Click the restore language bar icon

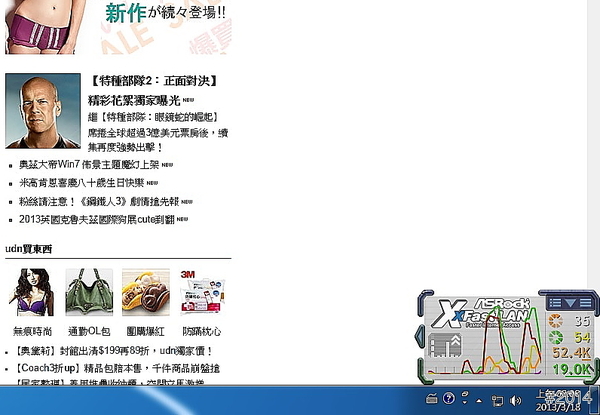point(465,394)
